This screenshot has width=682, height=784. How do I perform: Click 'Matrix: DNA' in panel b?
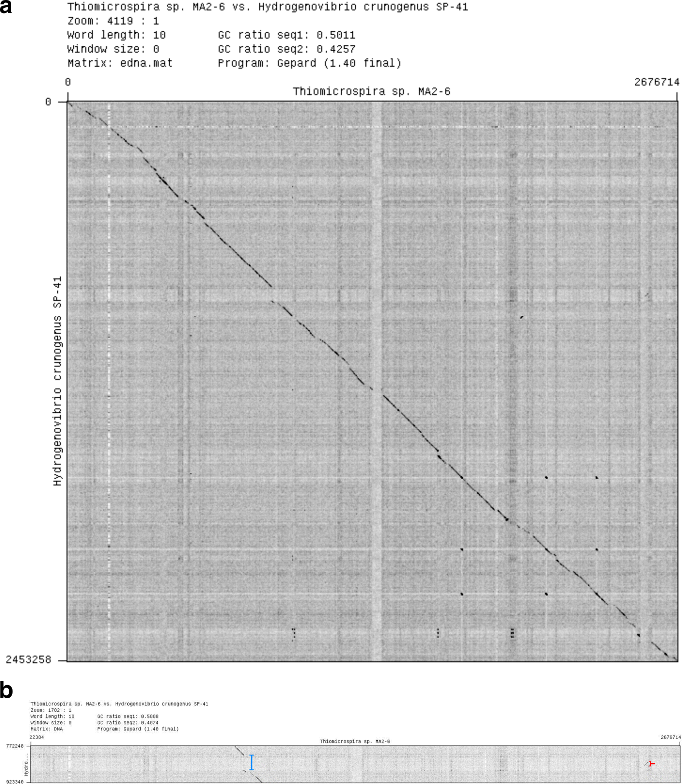tap(47, 729)
